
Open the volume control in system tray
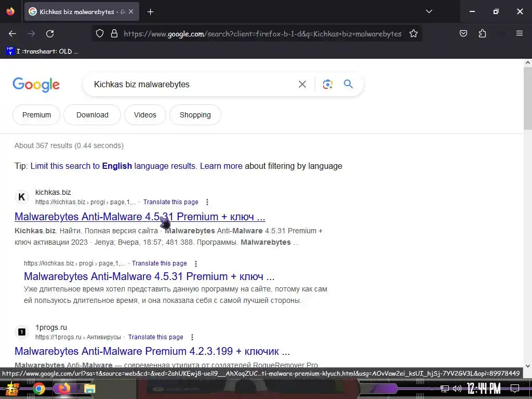click(457, 389)
